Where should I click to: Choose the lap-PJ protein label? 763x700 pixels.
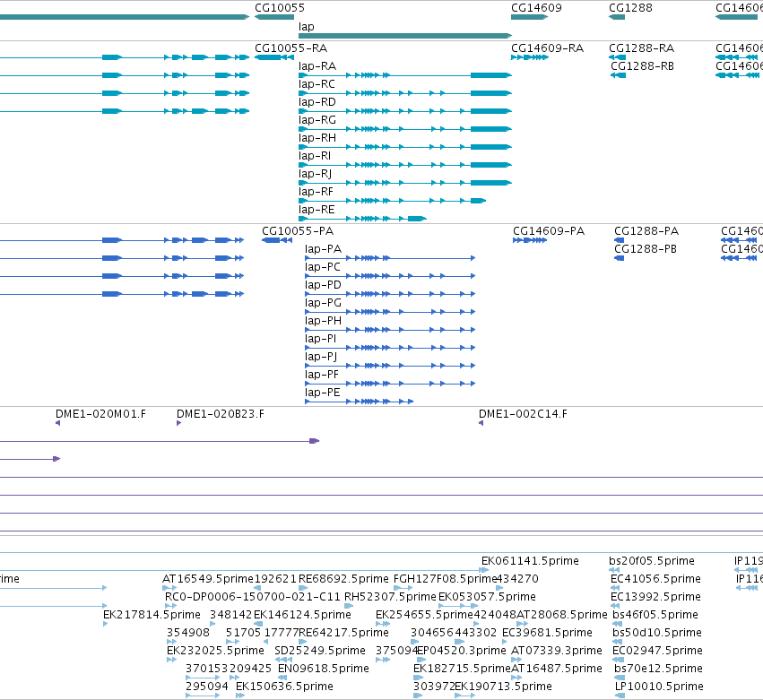click(321, 357)
